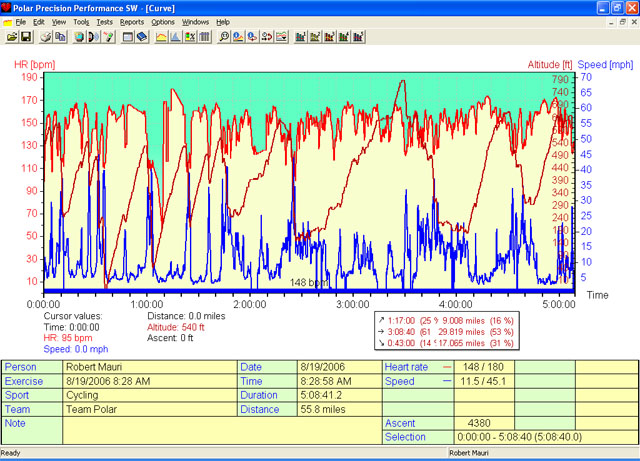Click the bar chart 2 icon

pos(315,37)
